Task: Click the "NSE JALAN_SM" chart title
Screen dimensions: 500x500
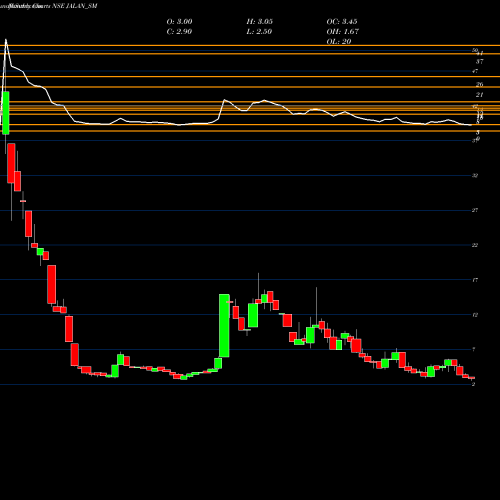Action: tap(75, 6)
